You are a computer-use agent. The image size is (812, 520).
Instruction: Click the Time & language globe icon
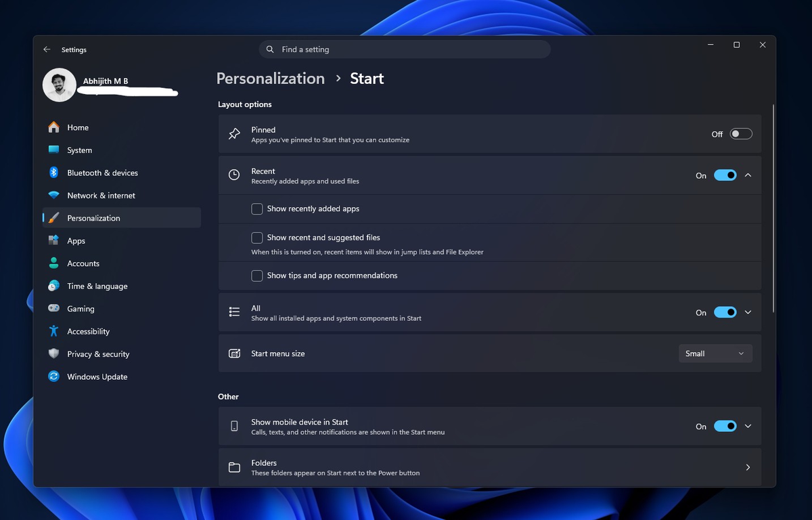point(53,286)
